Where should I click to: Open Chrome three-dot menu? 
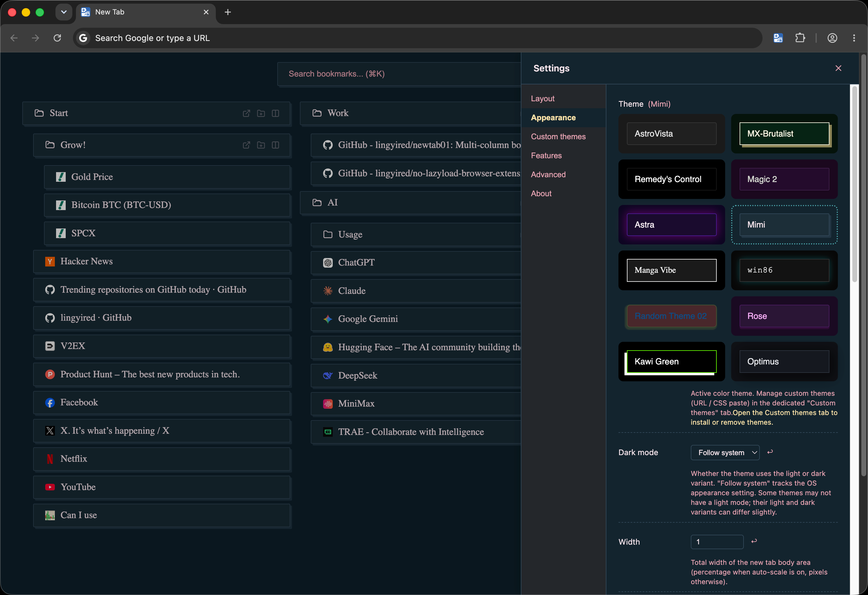click(854, 38)
